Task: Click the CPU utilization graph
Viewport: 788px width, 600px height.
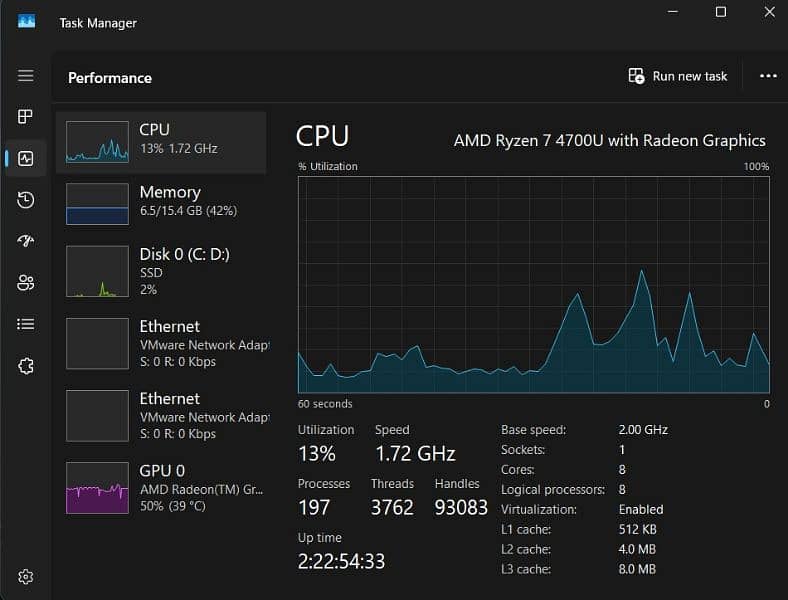Action: [534, 285]
